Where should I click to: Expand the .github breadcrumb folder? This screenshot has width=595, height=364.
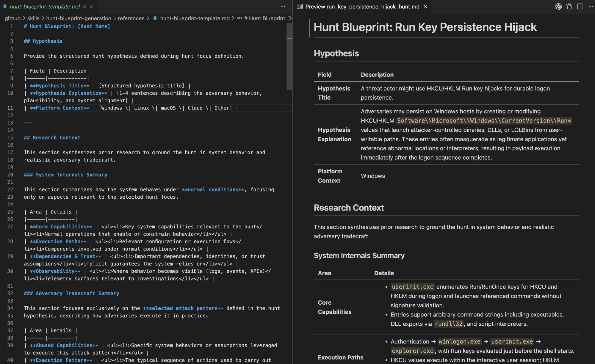tap(12, 18)
